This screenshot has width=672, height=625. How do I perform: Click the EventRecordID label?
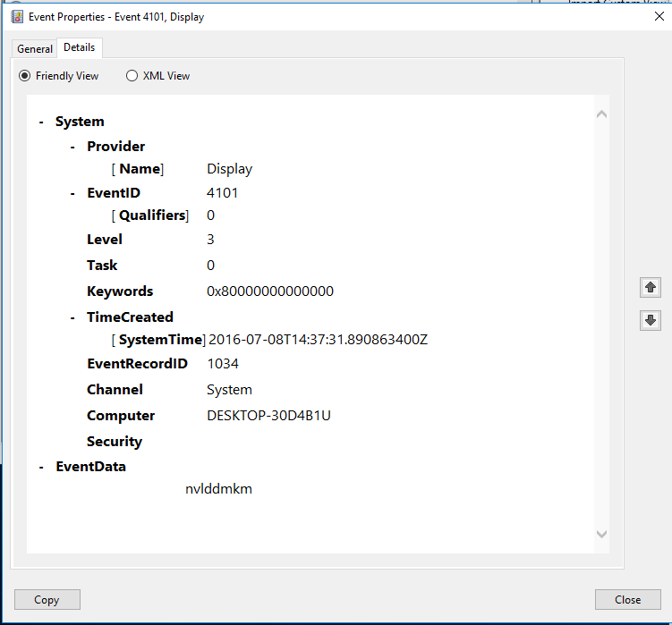[x=137, y=364]
